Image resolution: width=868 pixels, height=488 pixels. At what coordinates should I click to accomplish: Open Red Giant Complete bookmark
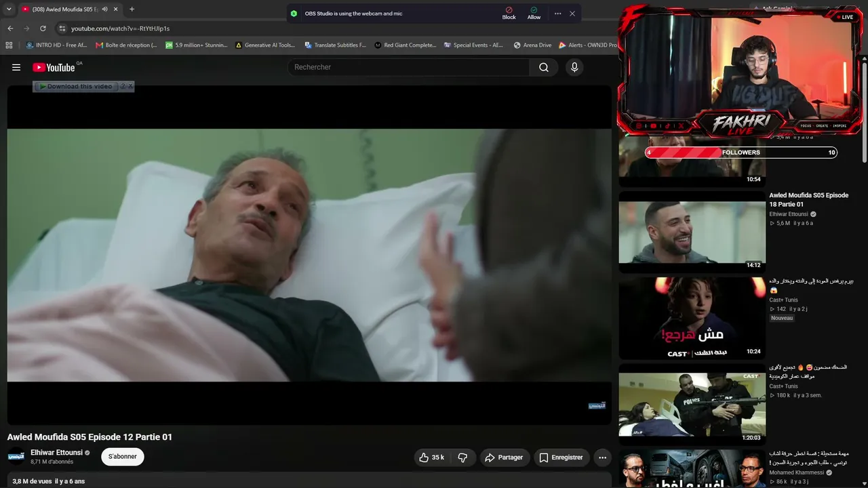[x=405, y=45]
